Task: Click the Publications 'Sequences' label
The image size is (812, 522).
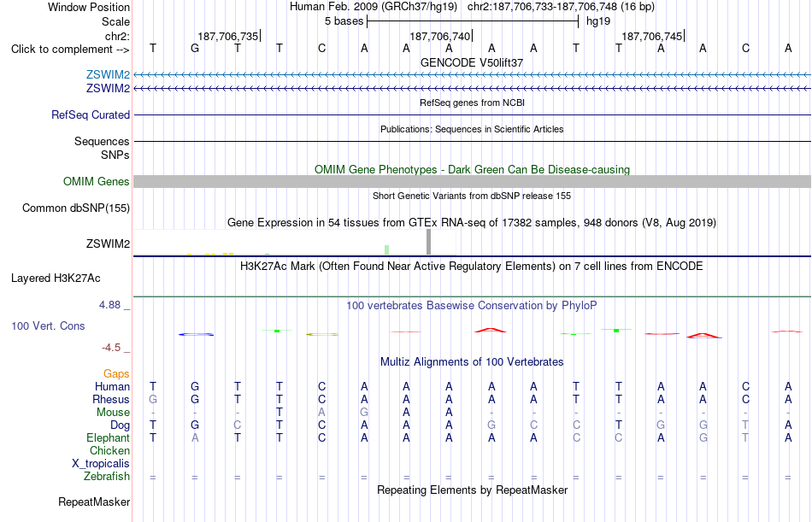Action: [102, 141]
